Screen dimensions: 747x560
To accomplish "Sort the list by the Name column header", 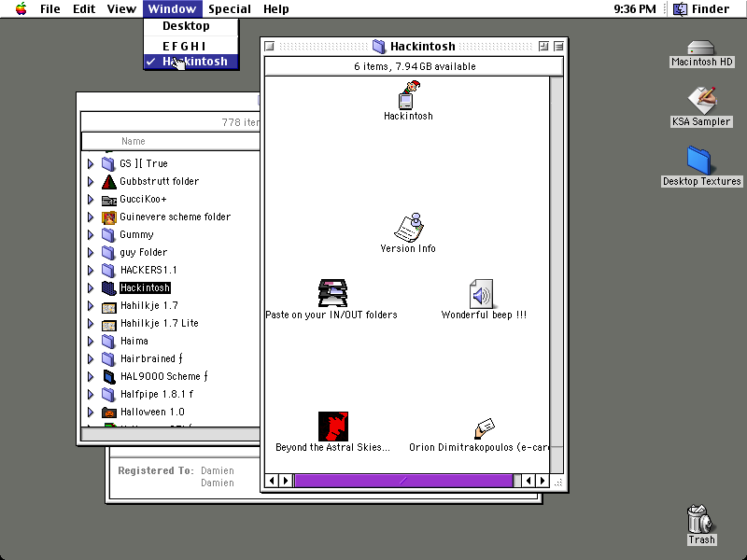I will (x=133, y=141).
